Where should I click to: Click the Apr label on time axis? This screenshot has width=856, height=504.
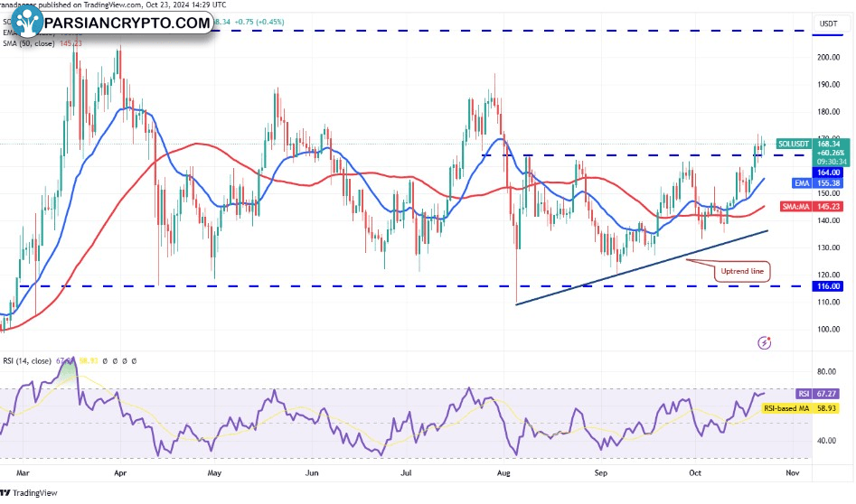click(120, 473)
